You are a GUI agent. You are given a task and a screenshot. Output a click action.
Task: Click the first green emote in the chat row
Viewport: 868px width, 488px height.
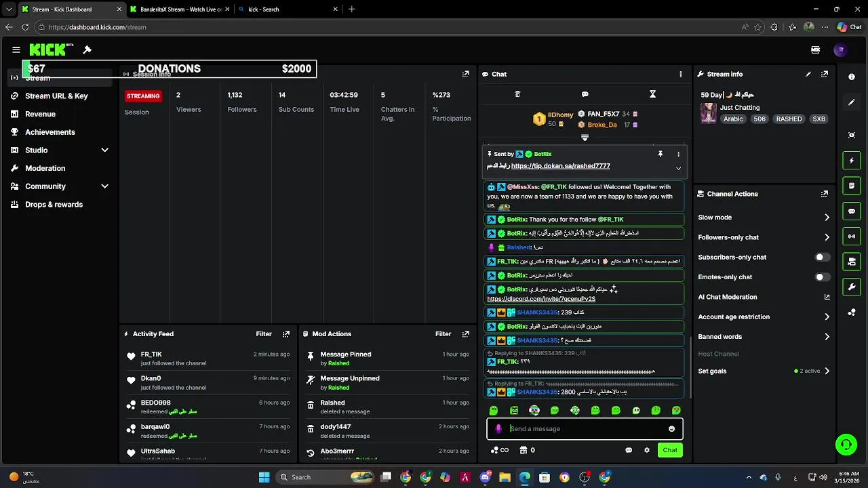click(x=494, y=411)
